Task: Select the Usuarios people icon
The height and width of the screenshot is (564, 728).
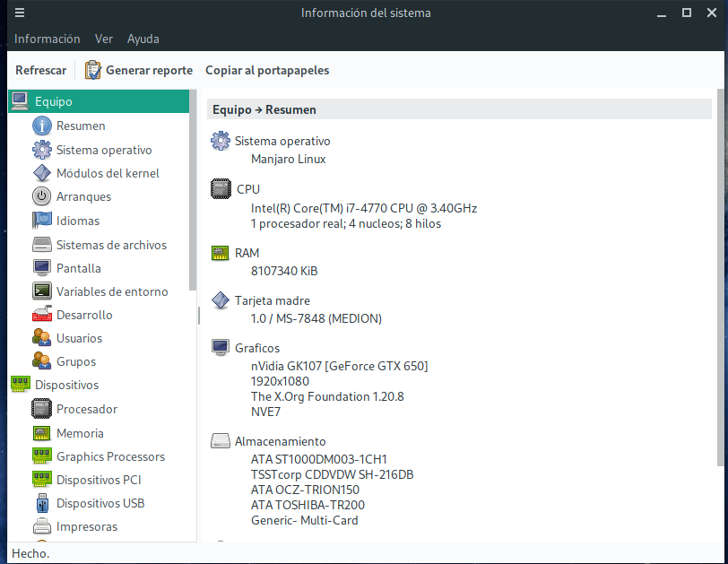Action: pos(42,338)
